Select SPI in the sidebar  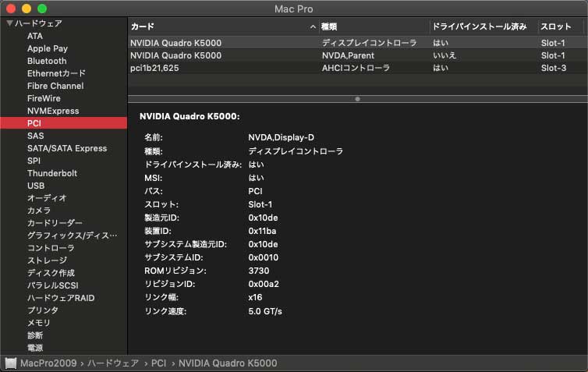pos(34,161)
